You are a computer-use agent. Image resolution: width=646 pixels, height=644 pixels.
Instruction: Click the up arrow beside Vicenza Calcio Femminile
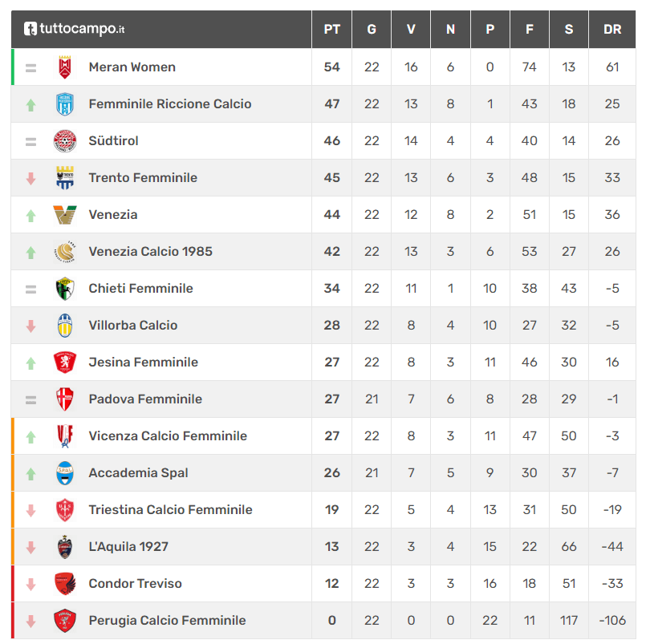(x=31, y=437)
